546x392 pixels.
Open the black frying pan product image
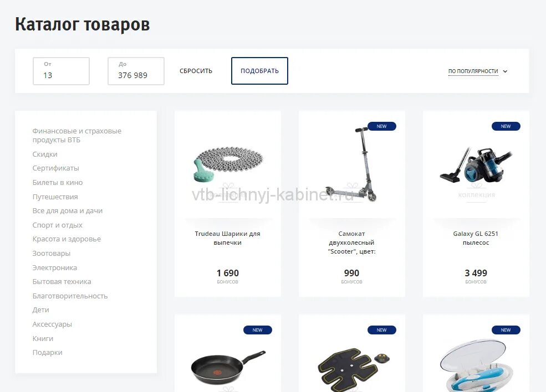tap(228, 367)
